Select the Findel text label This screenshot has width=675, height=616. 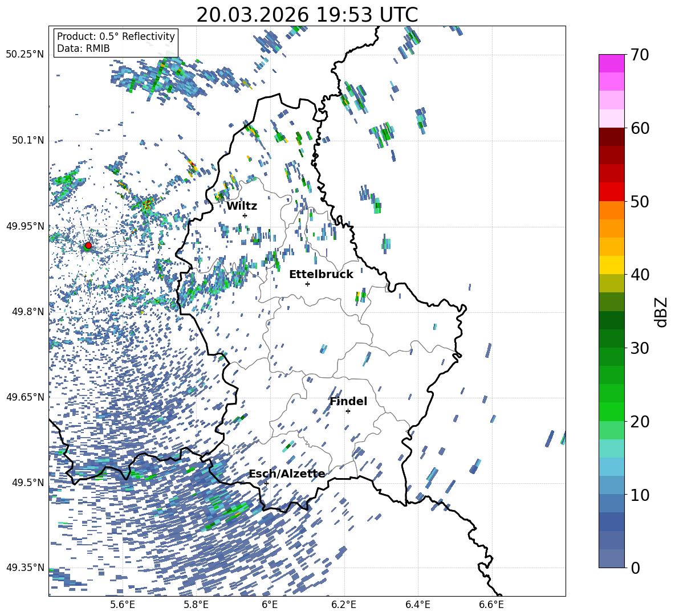coord(348,401)
